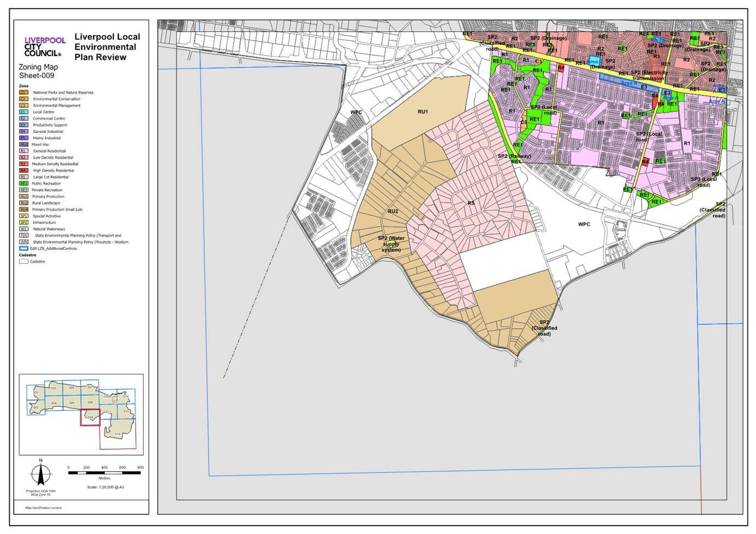
Task: Pick the RE1 green legend swatch
Action: click(24, 184)
